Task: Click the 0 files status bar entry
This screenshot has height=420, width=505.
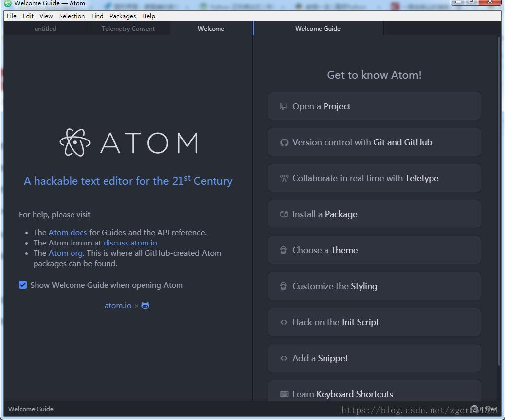Action: (x=484, y=409)
